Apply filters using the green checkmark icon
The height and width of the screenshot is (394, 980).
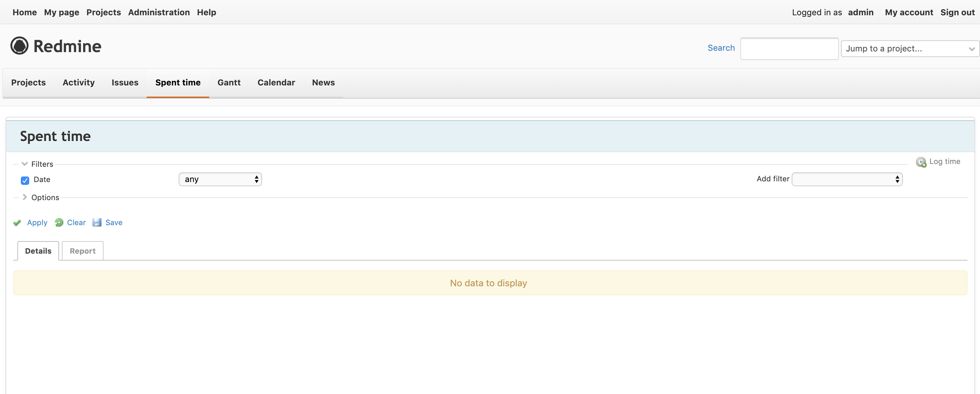coord(17,222)
